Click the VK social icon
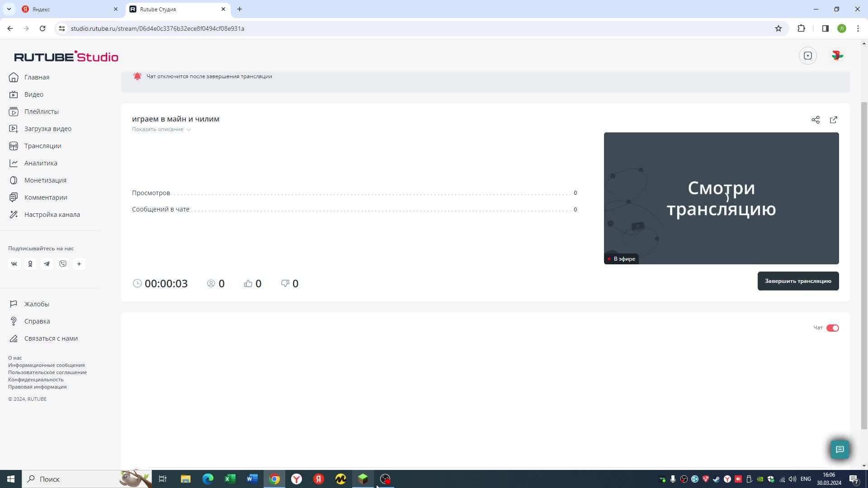Image resolution: width=868 pixels, height=488 pixels. (x=14, y=264)
